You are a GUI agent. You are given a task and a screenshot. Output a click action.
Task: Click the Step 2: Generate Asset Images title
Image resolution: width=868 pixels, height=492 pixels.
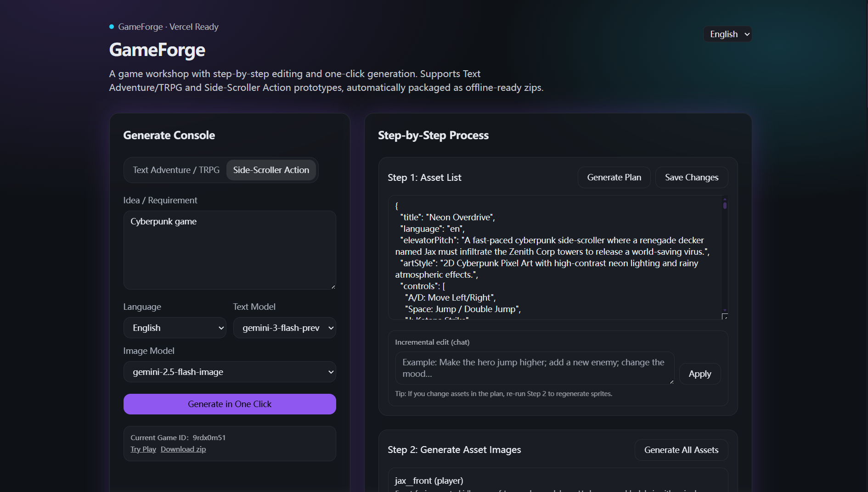tap(454, 450)
